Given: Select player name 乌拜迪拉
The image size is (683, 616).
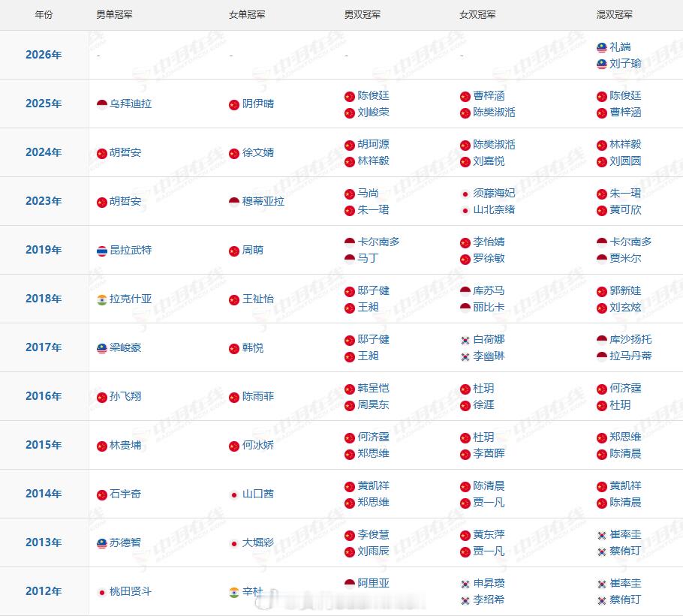Looking at the screenshot, I should click(131, 104).
